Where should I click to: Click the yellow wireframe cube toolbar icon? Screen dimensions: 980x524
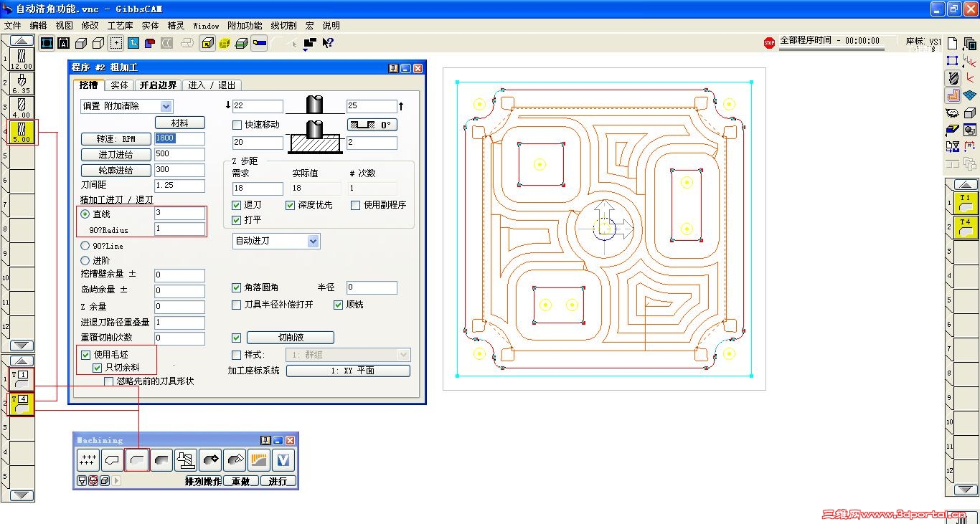224,43
